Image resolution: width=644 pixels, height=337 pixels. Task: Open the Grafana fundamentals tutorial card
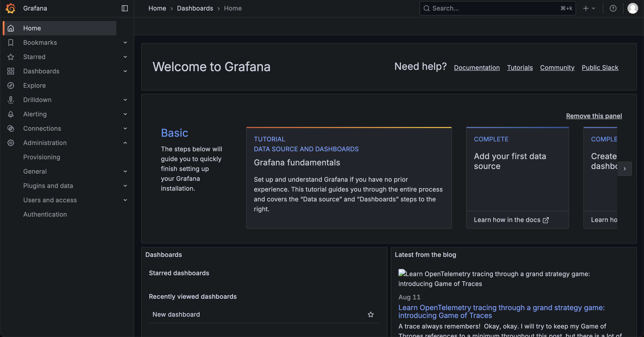349,178
